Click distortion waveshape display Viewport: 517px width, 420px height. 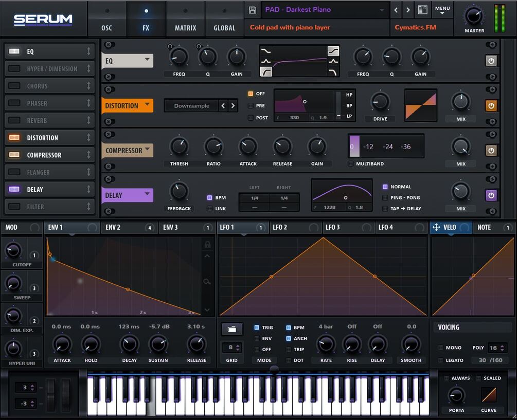pos(421,106)
